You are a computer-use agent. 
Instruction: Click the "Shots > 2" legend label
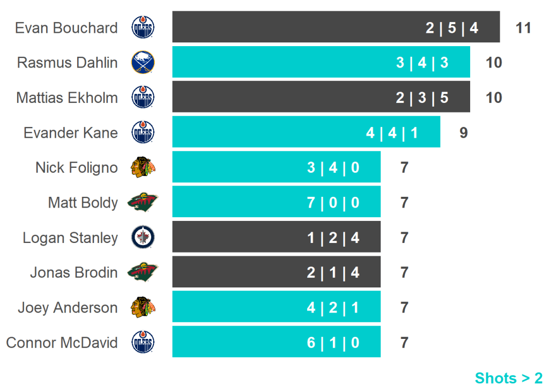pos(508,378)
